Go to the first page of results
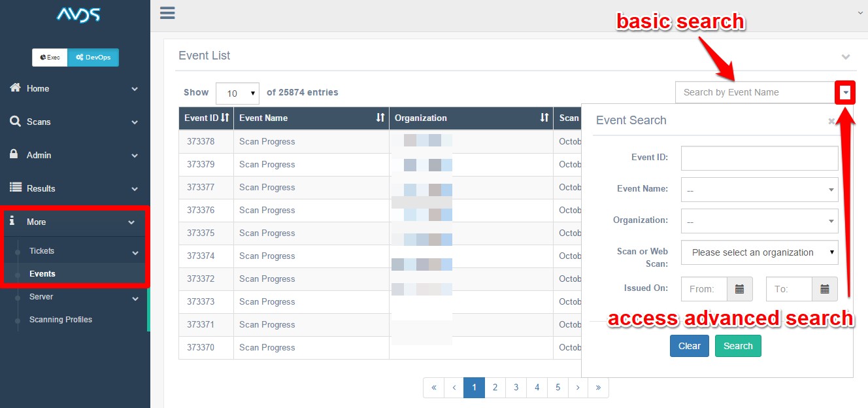This screenshot has height=408, width=868. pos(433,387)
